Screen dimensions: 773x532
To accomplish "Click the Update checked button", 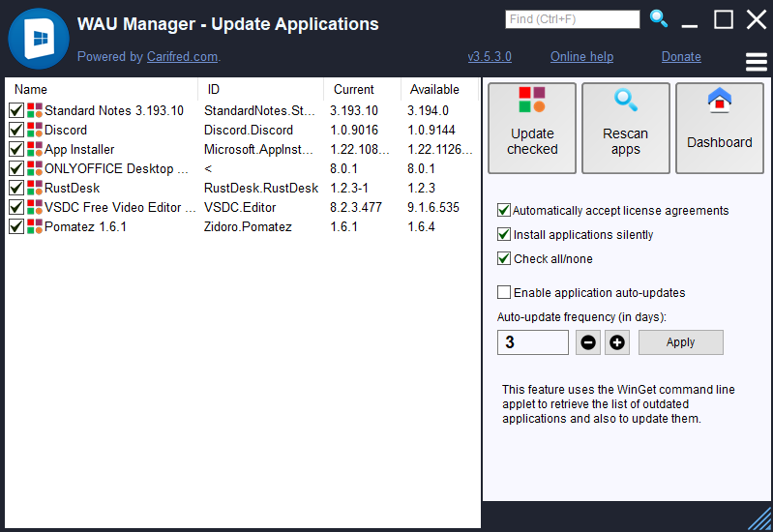I will [x=532, y=129].
